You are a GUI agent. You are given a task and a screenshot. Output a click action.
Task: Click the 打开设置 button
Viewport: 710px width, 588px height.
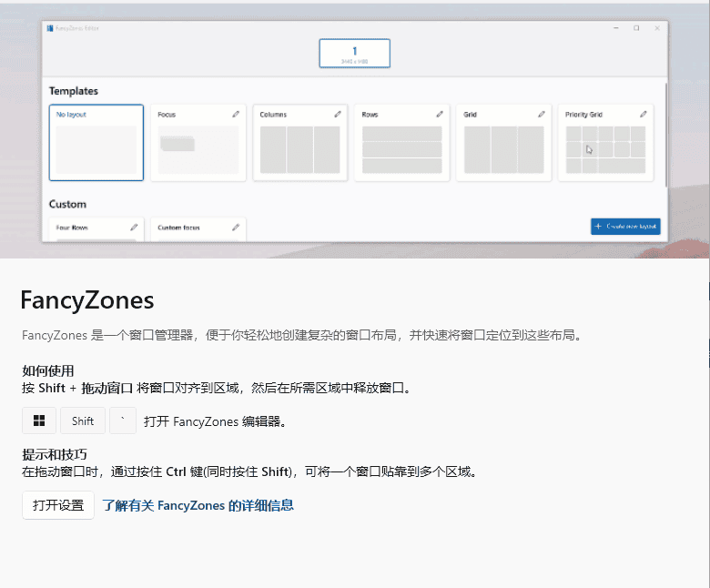(58, 505)
